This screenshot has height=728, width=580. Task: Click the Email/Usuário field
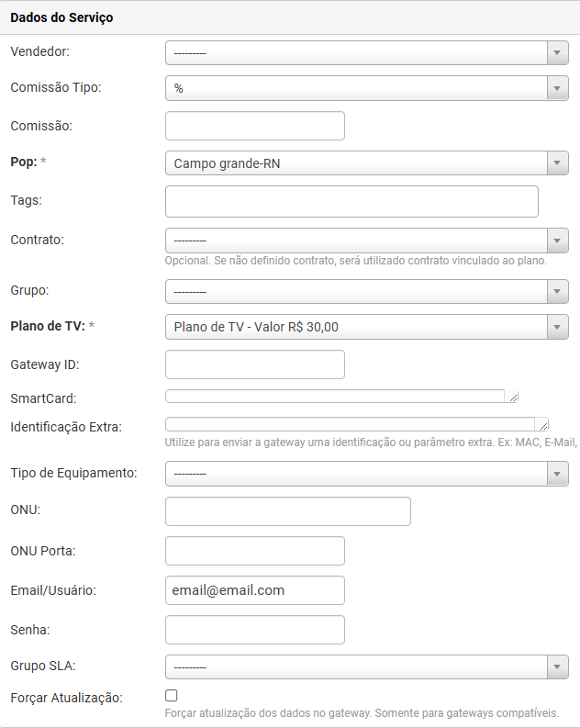254,590
